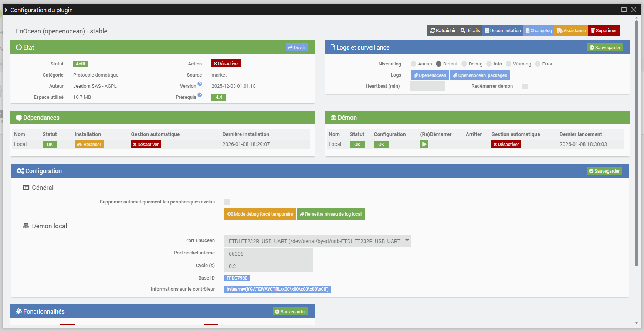Click the red Supprimer button
644x331 pixels.
tap(603, 31)
